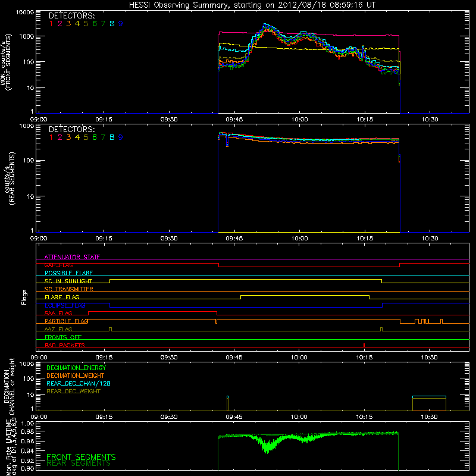Click the REAR_DEC_CHAN/128 legend entry

pos(79,383)
